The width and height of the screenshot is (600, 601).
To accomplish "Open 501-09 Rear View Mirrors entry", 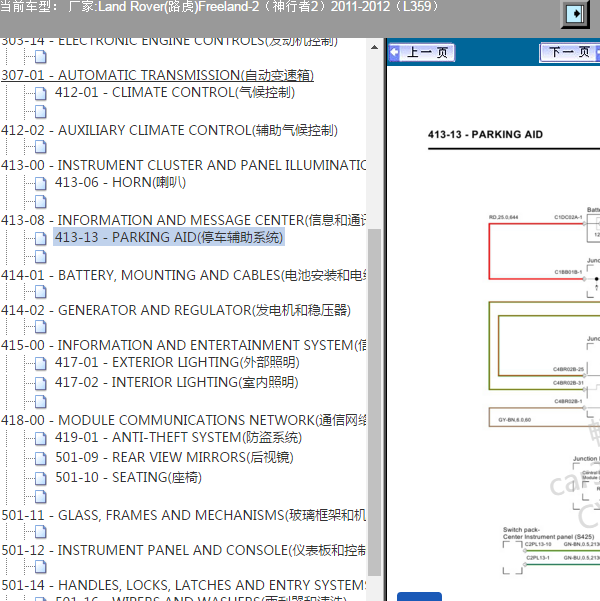I will pos(174,457).
